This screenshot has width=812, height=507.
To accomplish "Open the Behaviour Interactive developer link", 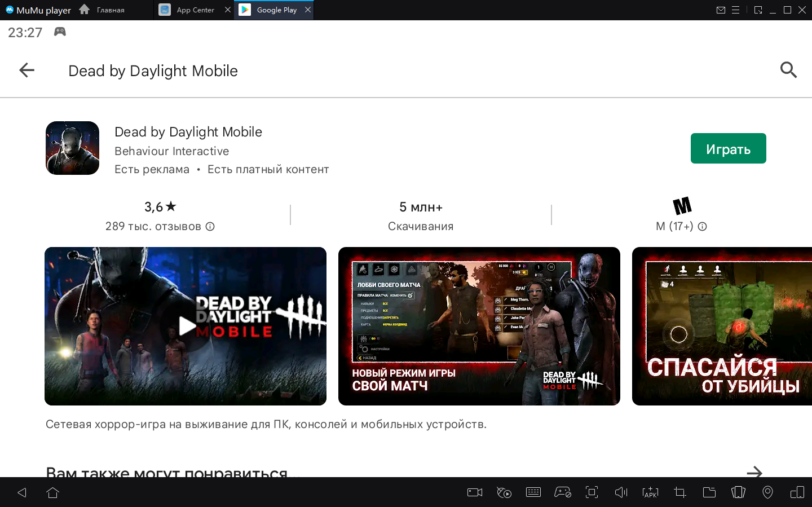I will (x=171, y=151).
